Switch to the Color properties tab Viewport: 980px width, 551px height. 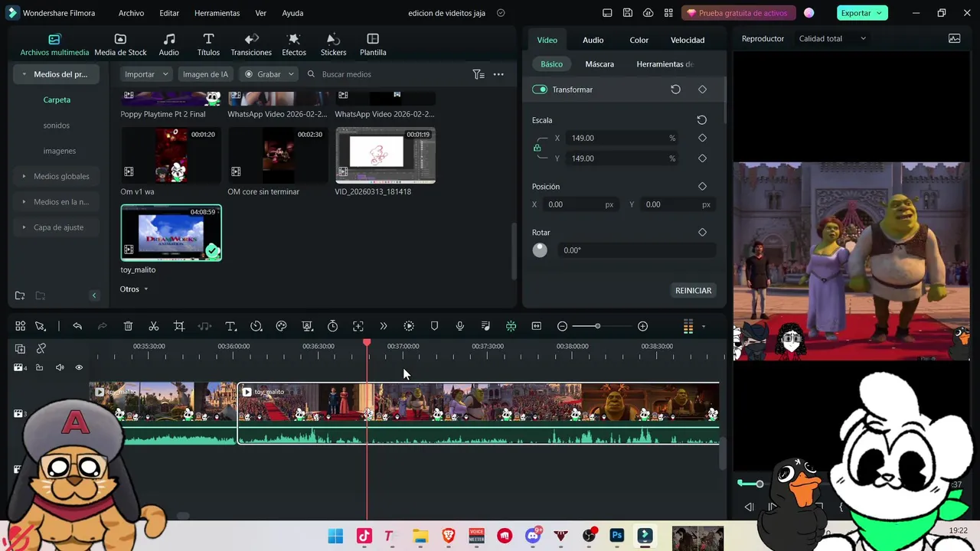(639, 40)
